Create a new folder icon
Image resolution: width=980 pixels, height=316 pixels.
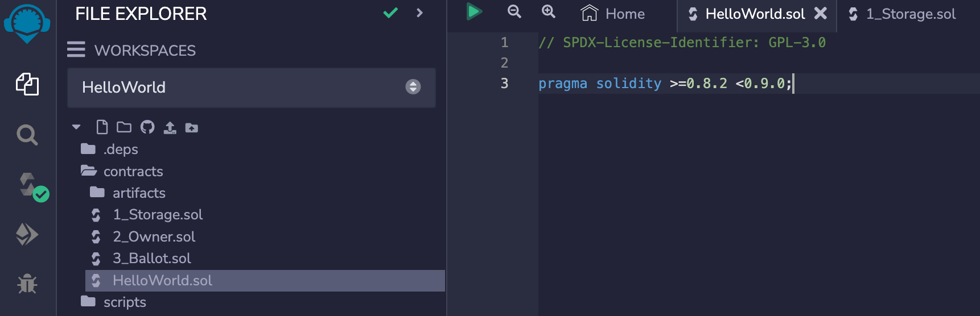click(x=124, y=127)
